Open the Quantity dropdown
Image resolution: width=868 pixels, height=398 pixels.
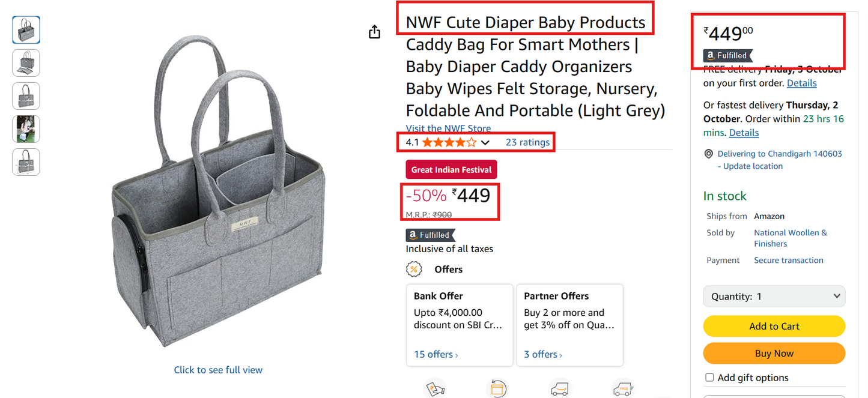774,296
